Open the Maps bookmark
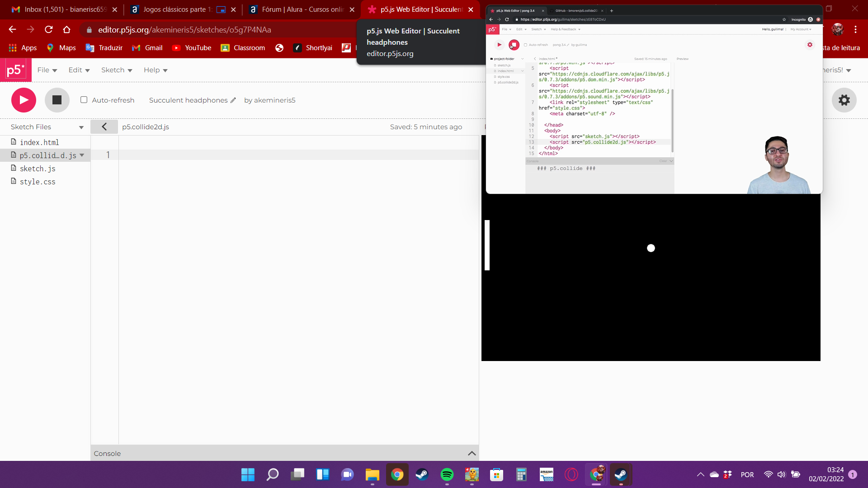868x488 pixels. point(61,48)
